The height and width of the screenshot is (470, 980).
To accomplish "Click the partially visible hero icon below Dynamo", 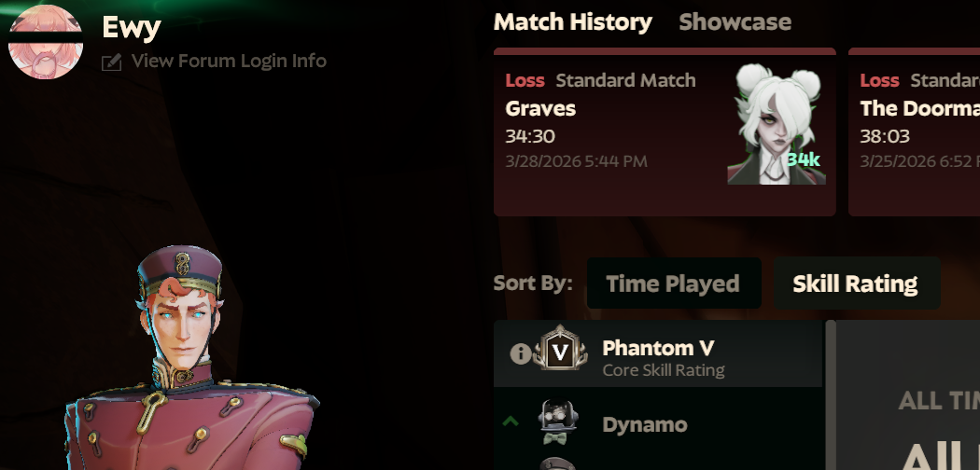I will (x=557, y=463).
